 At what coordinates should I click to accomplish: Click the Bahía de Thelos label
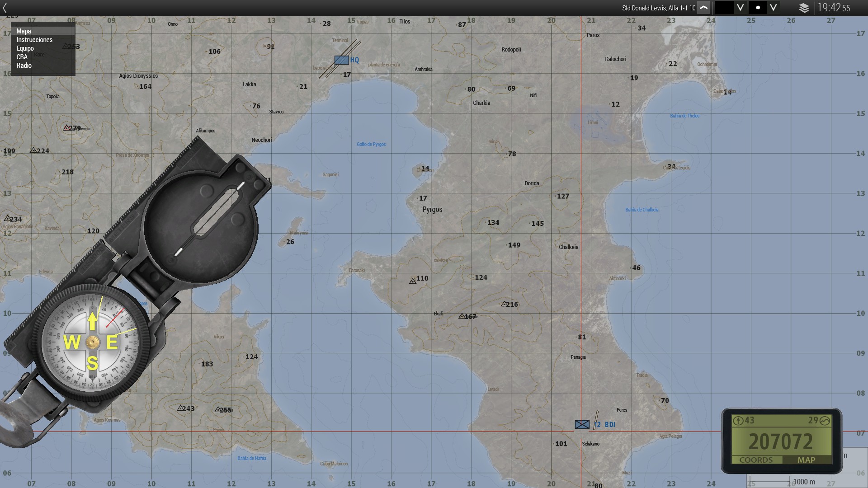[685, 116]
